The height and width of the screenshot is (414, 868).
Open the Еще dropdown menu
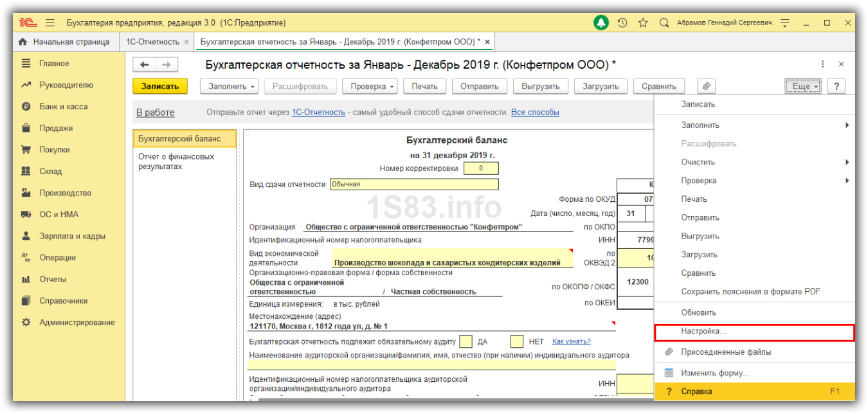(802, 86)
